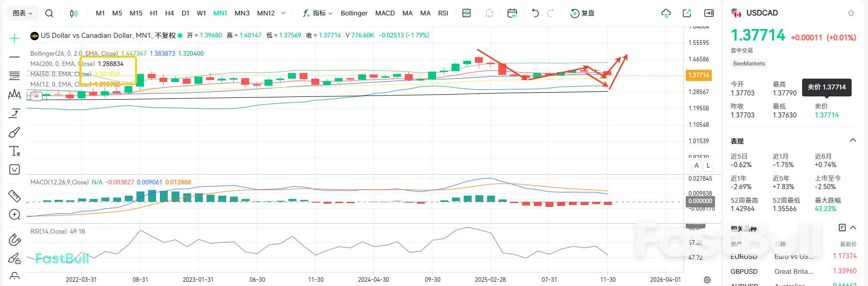This screenshot has width=868, height=286.
Task: Open the cloud save sync icon
Action: coord(666,13)
